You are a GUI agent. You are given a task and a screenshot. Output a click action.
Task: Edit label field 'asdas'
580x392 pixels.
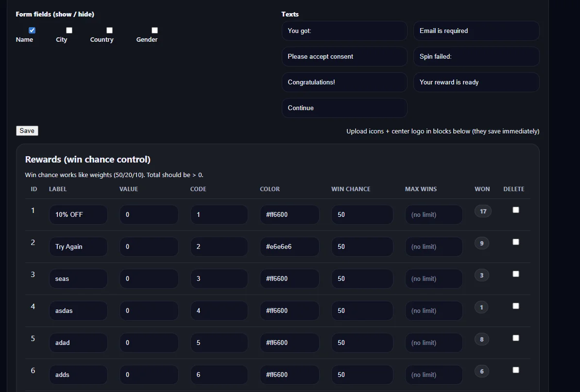pyautogui.click(x=78, y=310)
